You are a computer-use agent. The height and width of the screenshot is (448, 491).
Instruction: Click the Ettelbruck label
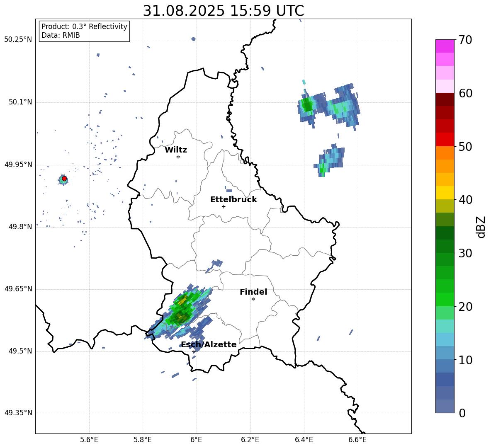(x=233, y=200)
